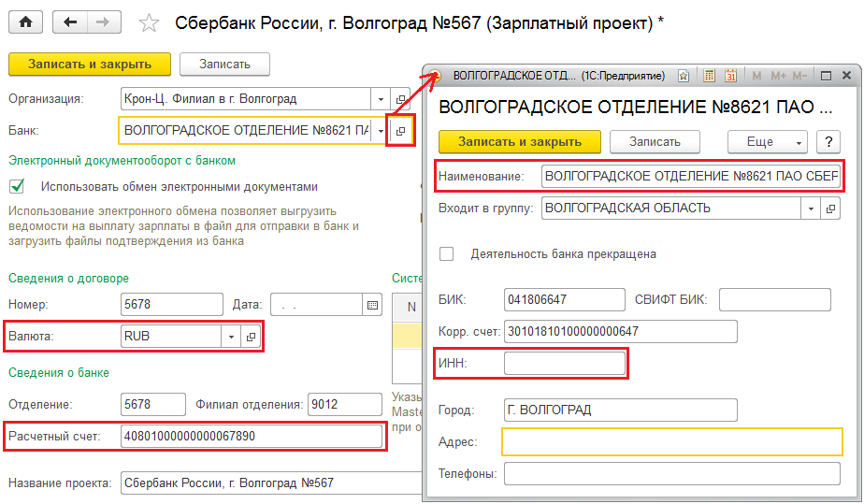Click the Название проекта field

[x=272, y=483]
